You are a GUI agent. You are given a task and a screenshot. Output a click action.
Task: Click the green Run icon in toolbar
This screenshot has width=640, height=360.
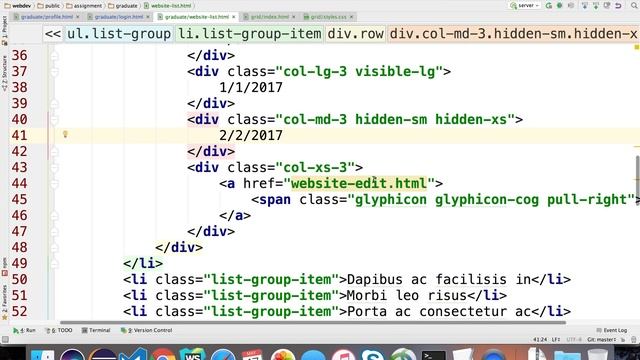549,5
